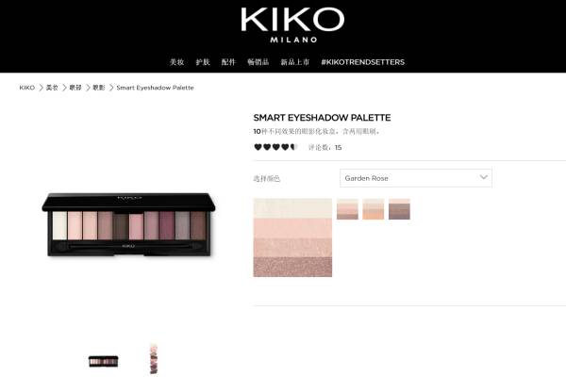Viewport: 566px width, 392px height.
Task: Open the 配件 menu item
Action: (x=228, y=62)
